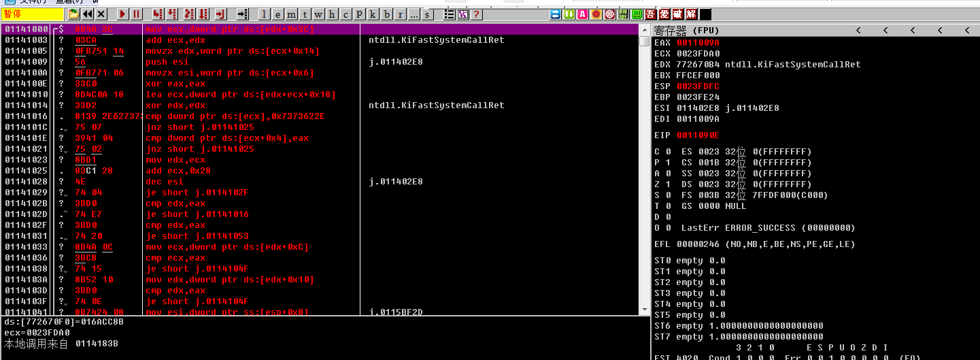The width and height of the screenshot is (980, 360).
Task: Click the green up-down arrows plugin icon
Action: pyautogui.click(x=569, y=14)
